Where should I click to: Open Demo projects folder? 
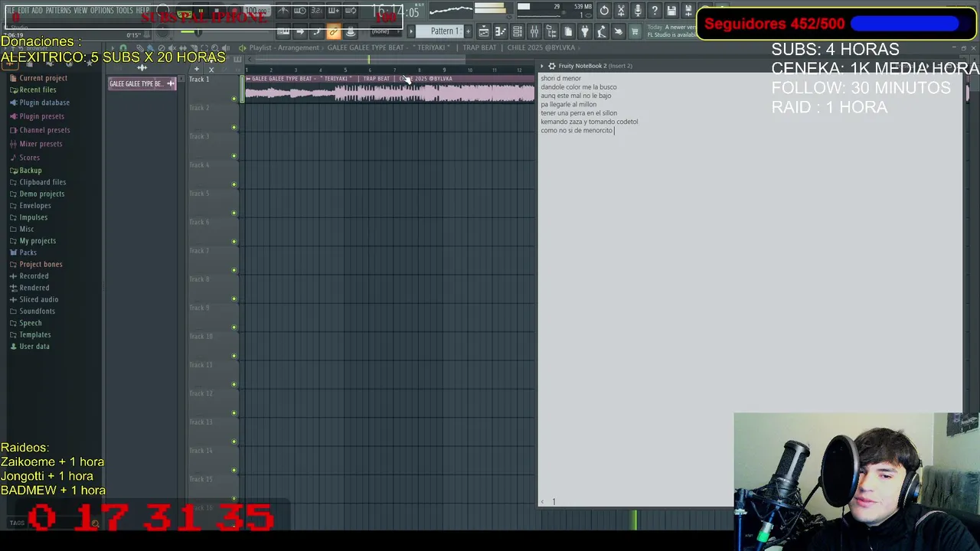(x=41, y=194)
